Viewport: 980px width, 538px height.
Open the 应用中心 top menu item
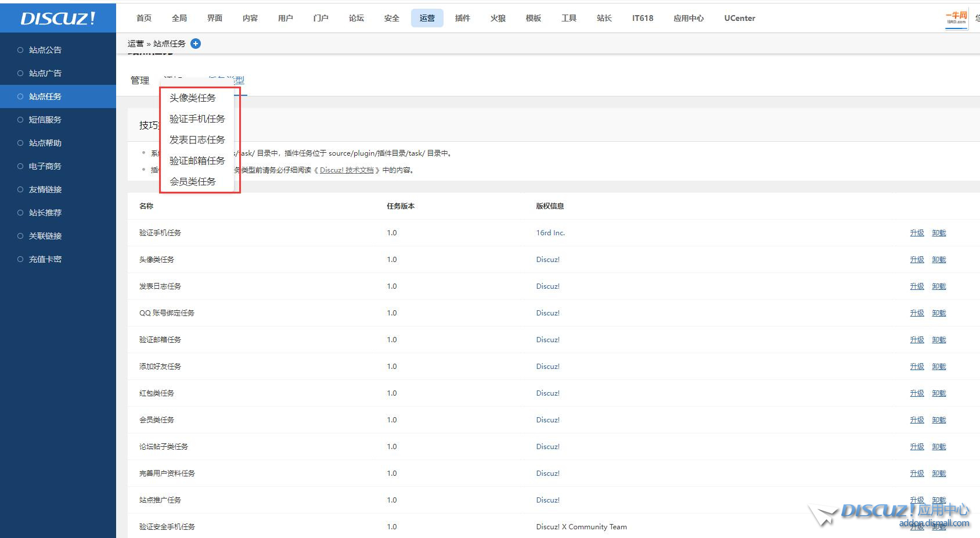point(689,18)
